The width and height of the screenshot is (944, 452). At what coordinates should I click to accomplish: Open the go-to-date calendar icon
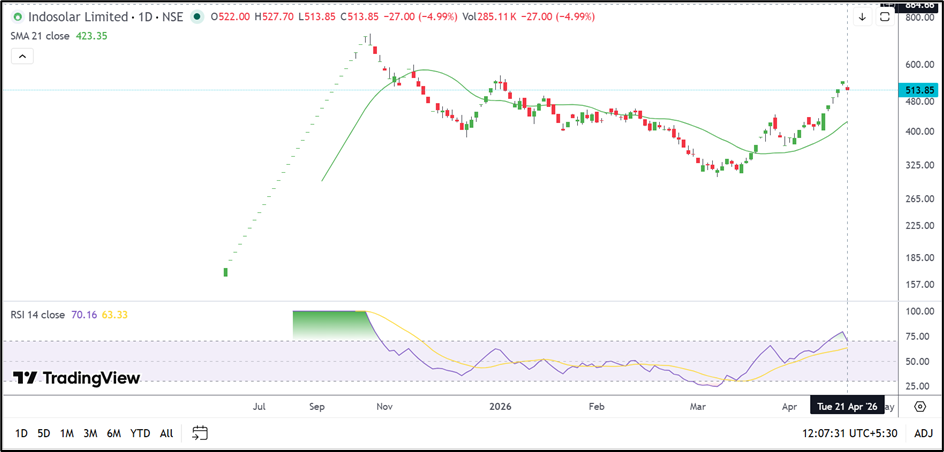pyautogui.click(x=200, y=433)
